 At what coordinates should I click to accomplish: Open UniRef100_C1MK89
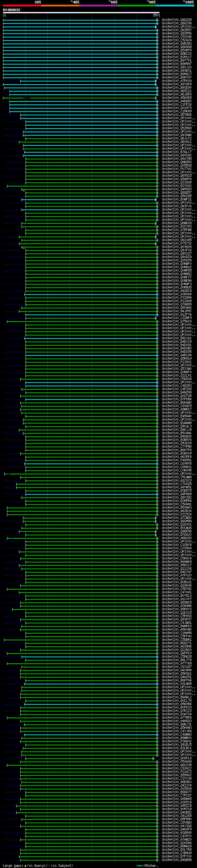[x=176, y=111]
